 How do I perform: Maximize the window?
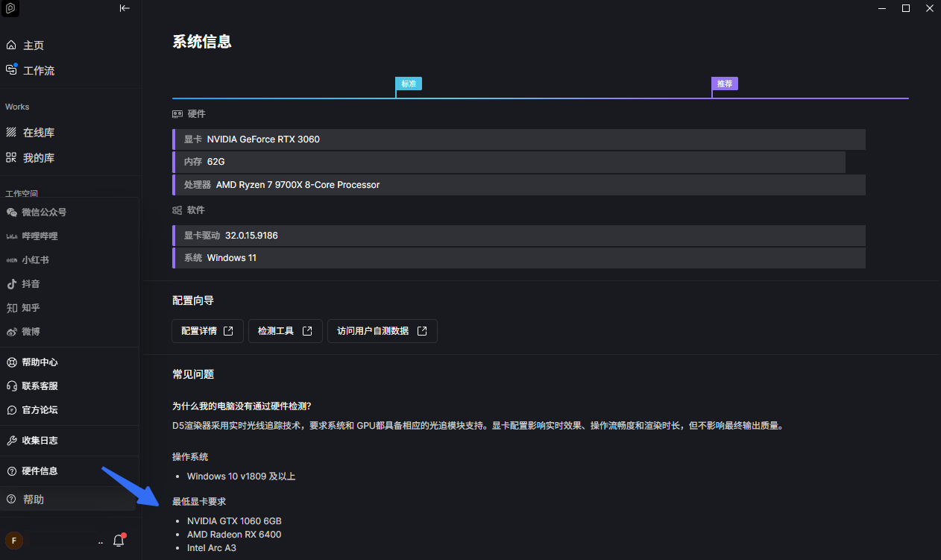click(x=906, y=8)
